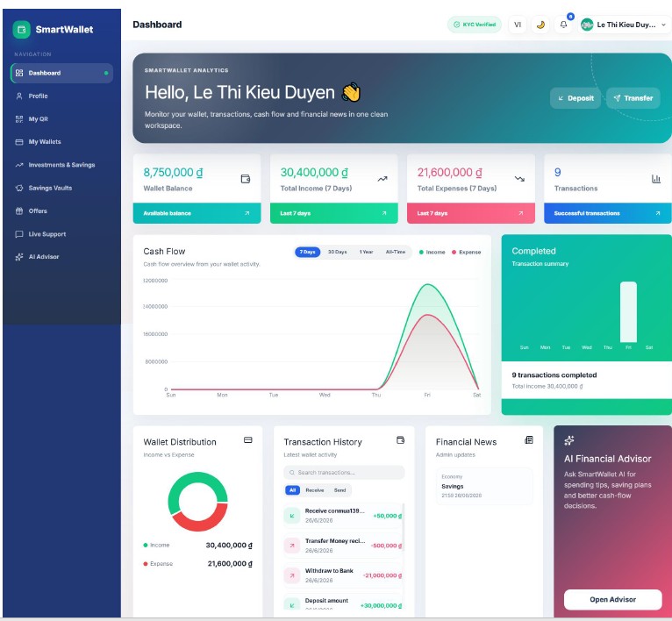Click the Receive conmua139 transaction icon
Image resolution: width=672 pixels, height=621 pixels.
[x=292, y=516]
